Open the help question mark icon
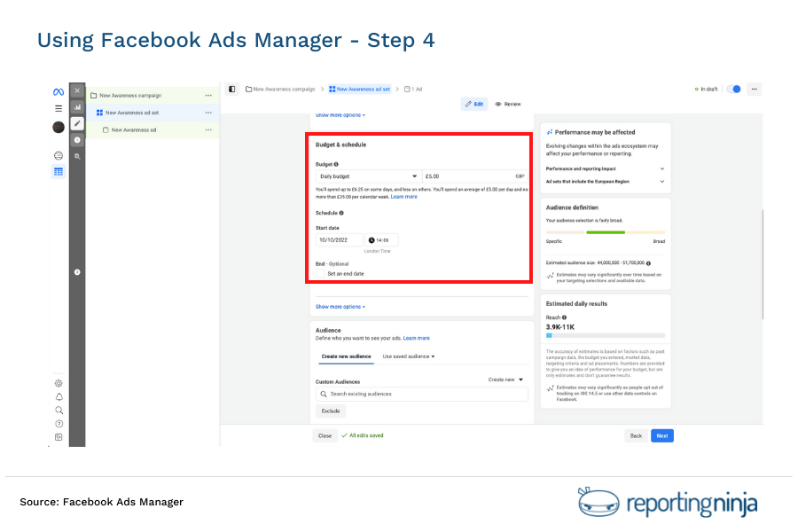798x532 pixels. 59,424
